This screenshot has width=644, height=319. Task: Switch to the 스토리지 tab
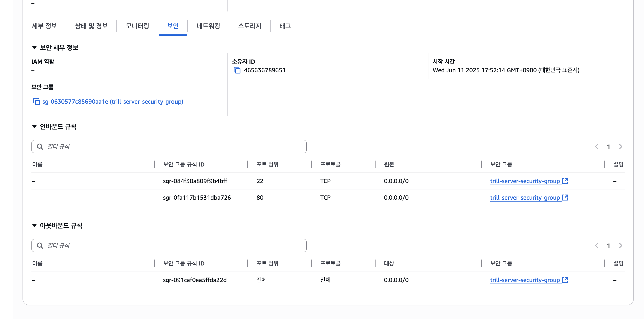[x=249, y=26]
